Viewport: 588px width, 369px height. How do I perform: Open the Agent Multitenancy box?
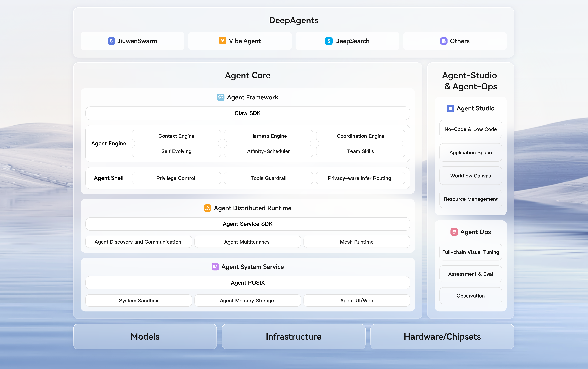coord(248,242)
